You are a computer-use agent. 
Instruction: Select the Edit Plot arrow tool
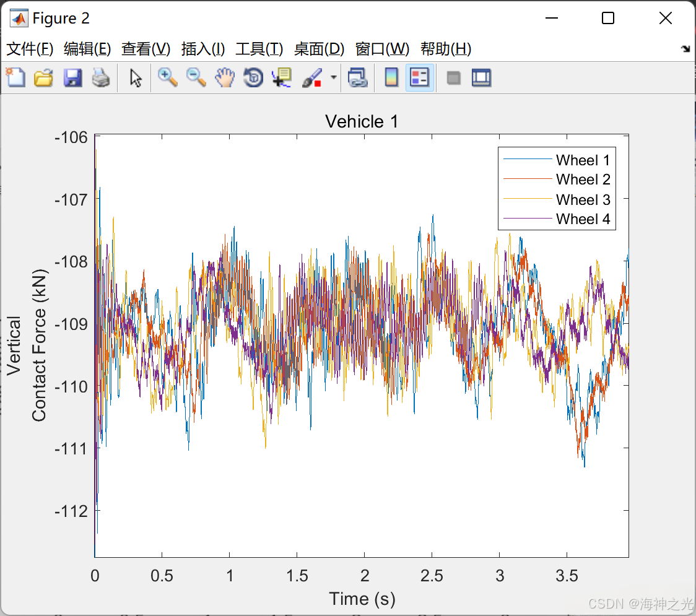(x=136, y=77)
